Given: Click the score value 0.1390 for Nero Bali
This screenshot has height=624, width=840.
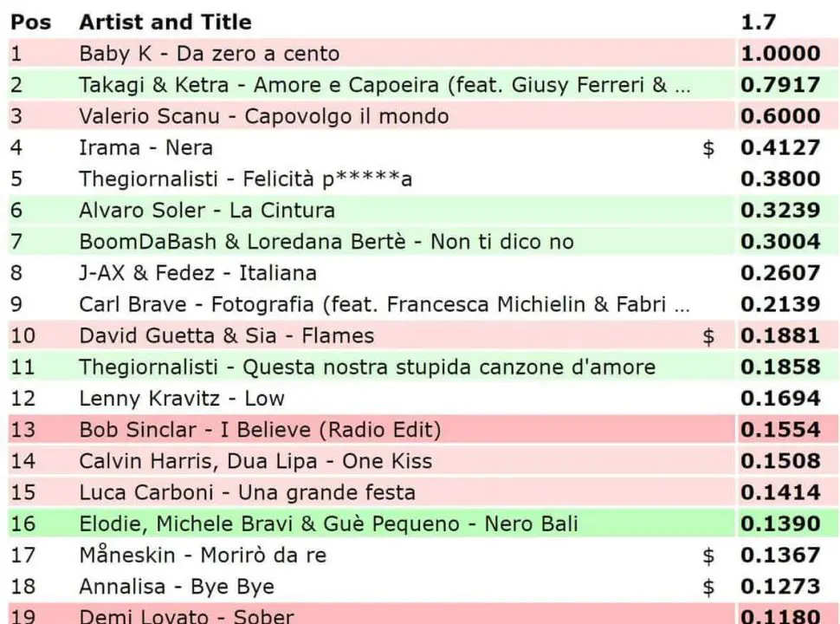Looking at the screenshot, I should tap(779, 523).
